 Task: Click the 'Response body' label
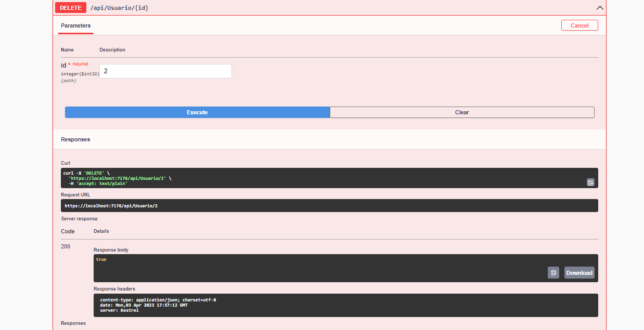coord(111,249)
